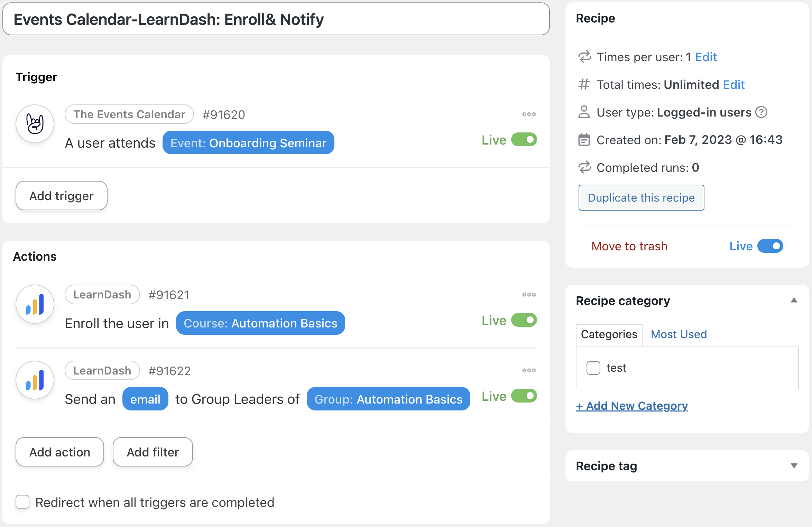
Task: Open options menu for action #91622
Action: point(528,370)
